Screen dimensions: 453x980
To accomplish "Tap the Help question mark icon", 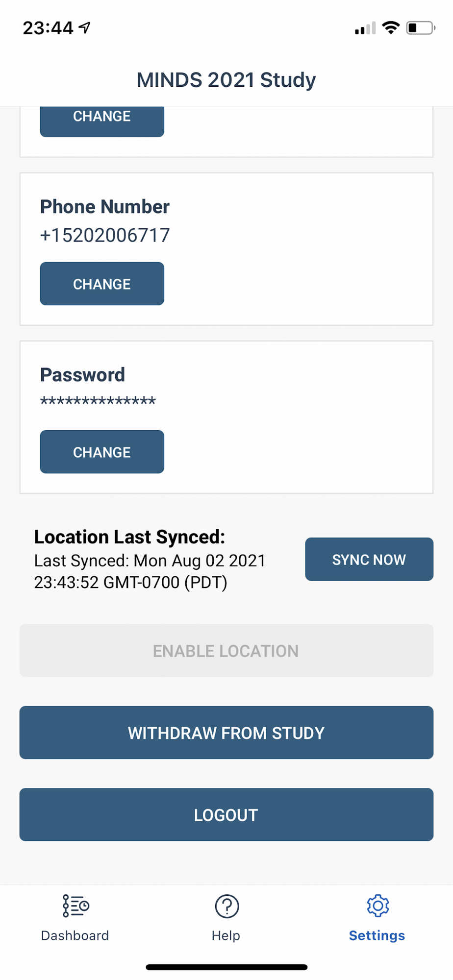I will click(x=226, y=906).
